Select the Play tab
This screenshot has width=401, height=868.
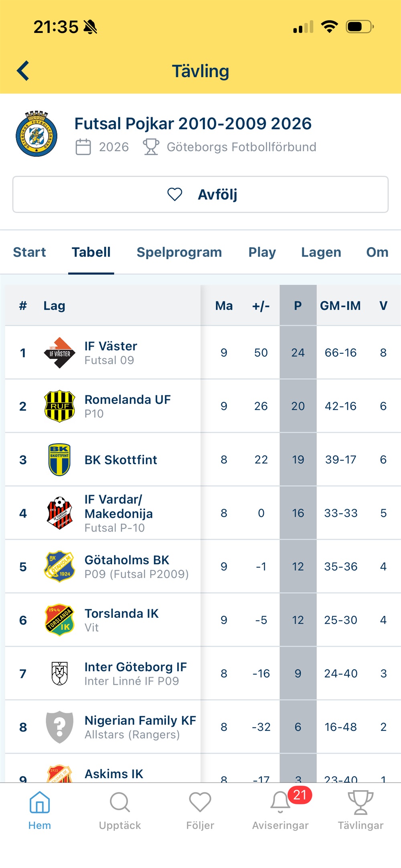[x=262, y=252]
